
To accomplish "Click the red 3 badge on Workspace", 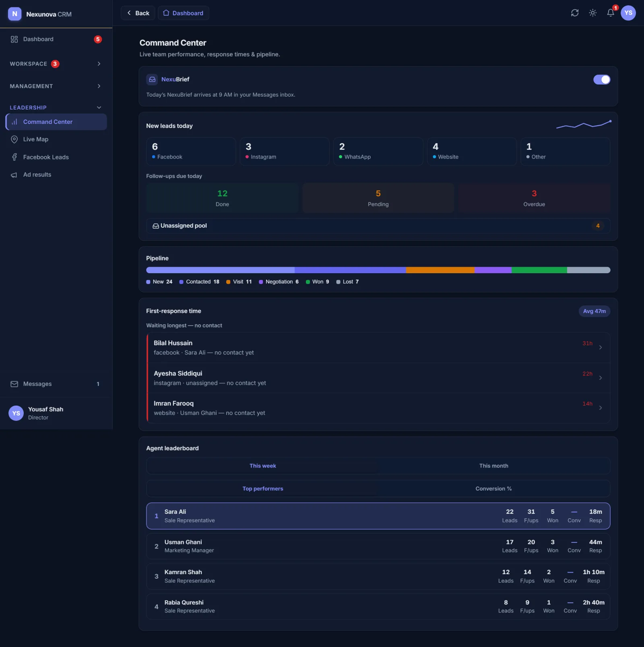I will [55, 64].
